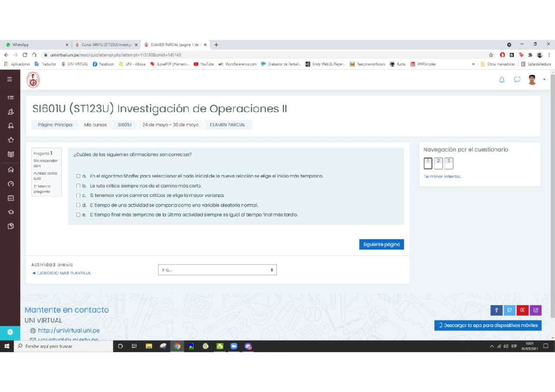This screenshot has width=555, height=392.
Task: Click the 'Siguiente página' button
Action: 381,244
